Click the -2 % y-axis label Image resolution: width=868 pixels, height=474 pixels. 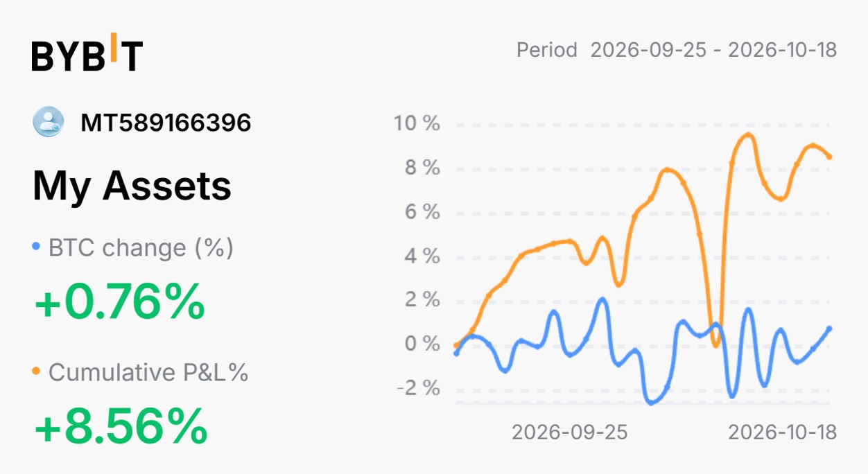(418, 388)
